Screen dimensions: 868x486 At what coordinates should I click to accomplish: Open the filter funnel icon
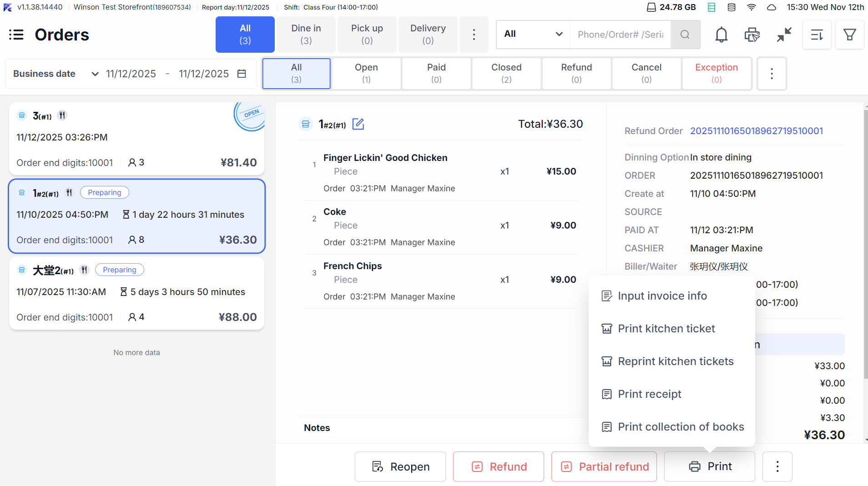click(x=849, y=35)
